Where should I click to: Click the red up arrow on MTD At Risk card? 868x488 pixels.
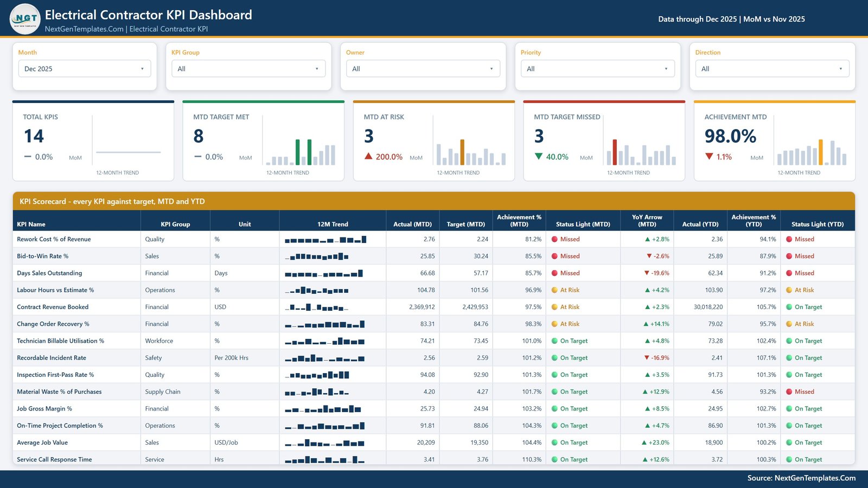click(x=368, y=156)
